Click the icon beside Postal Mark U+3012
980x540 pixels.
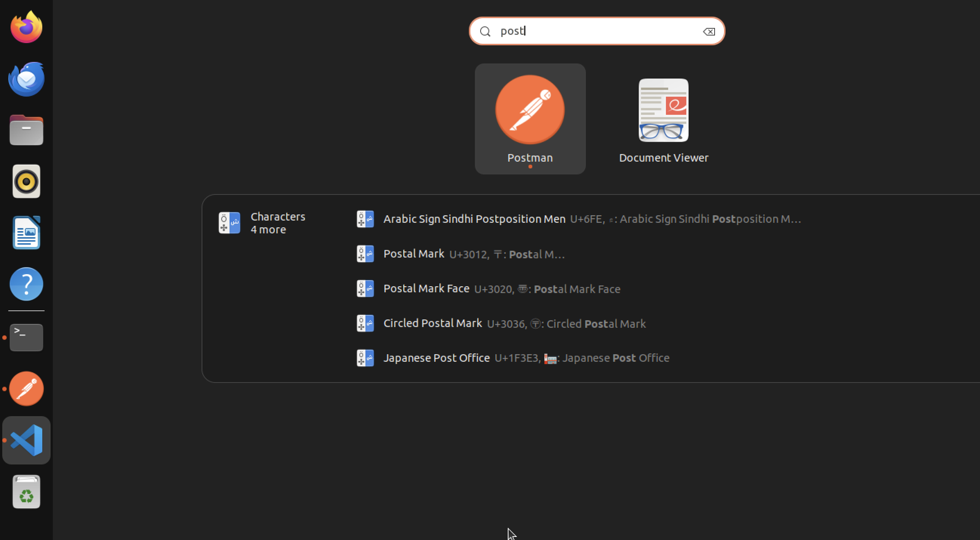coord(365,254)
